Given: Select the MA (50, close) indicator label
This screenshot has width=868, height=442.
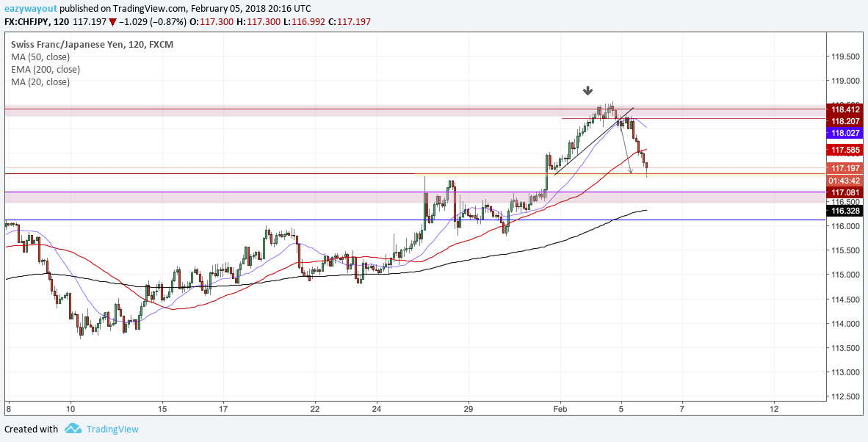Looking at the screenshot, I should 40,57.
